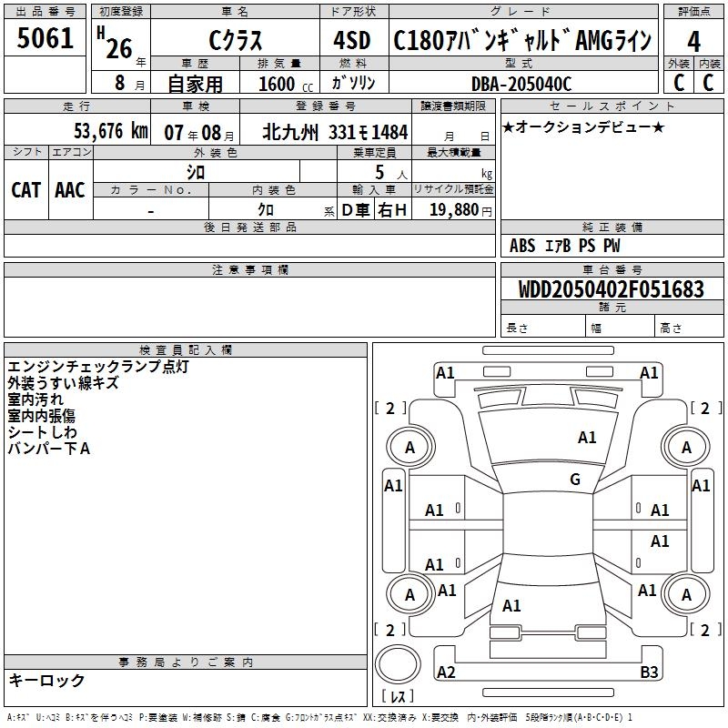Click the セールスポイント header
728x728 pixels.
[612, 106]
